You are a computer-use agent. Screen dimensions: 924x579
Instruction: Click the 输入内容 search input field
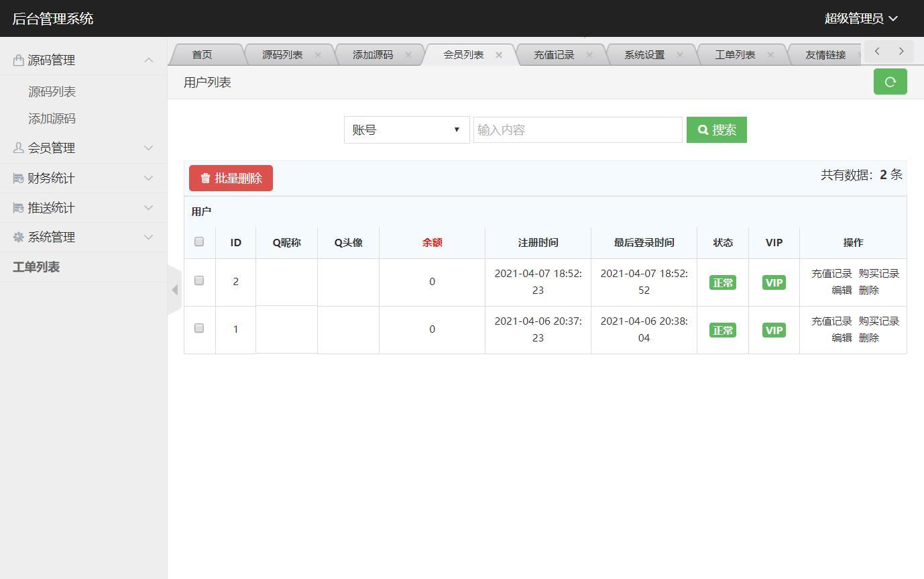click(x=577, y=130)
